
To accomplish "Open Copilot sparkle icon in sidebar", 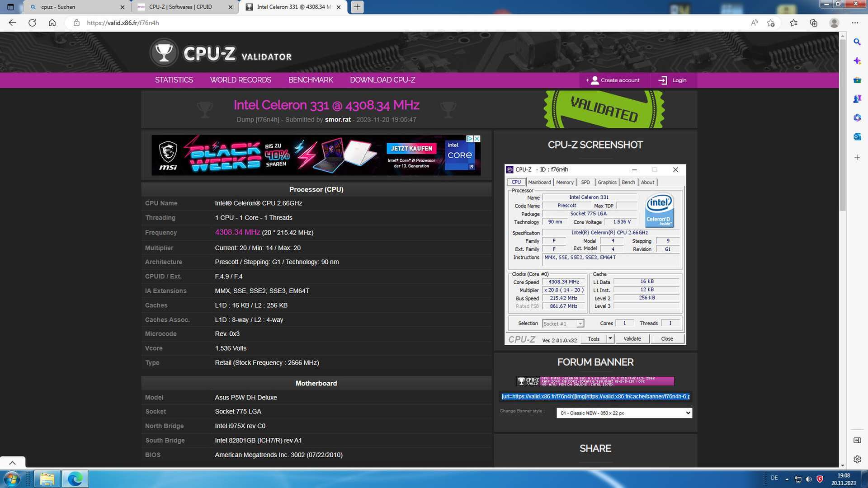I will [857, 61].
